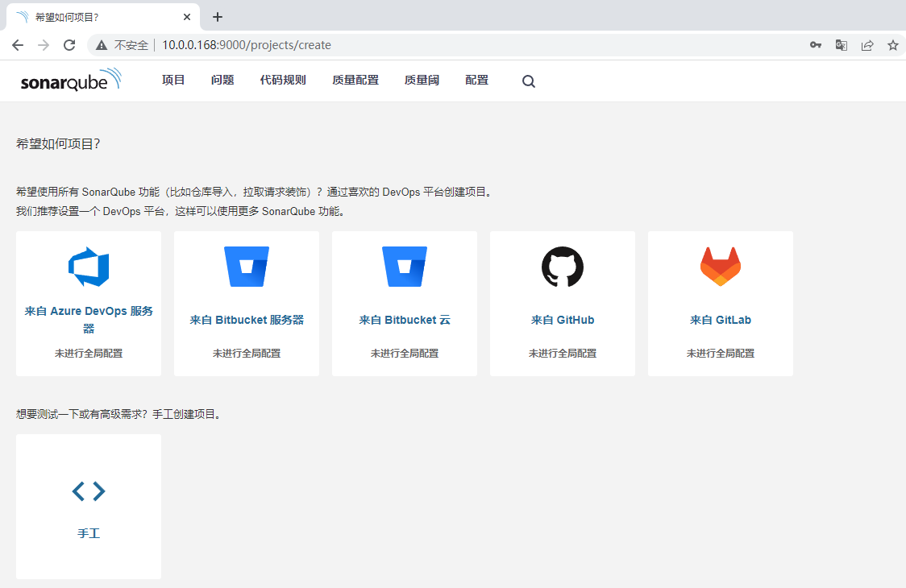Click the GitHub octocat icon
Screen dimensions: 906x588
(562, 267)
